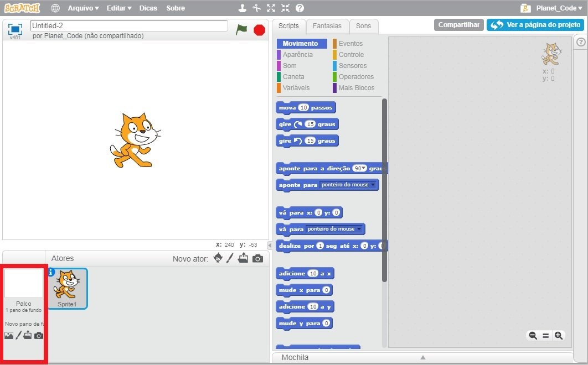This screenshot has height=365, width=588.
Task: Click the language globe icon
Action: coord(55,8)
